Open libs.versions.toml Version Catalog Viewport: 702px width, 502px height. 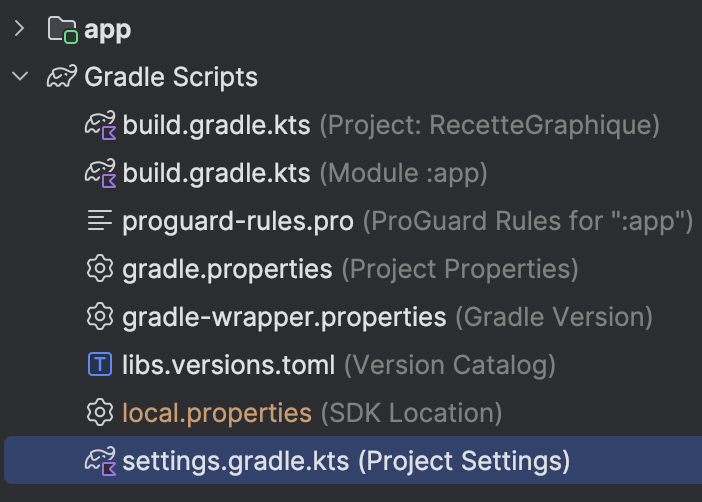[228, 365]
